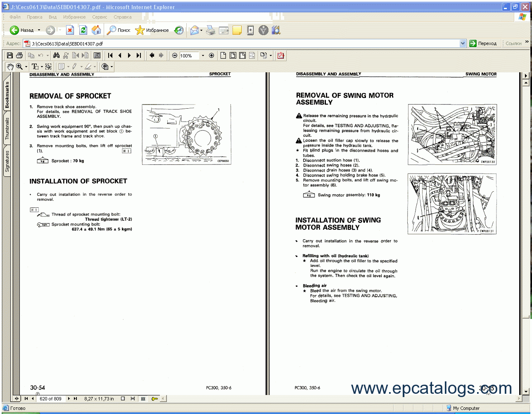
Task: Go to next page in Acrobat toolbar
Action: click(x=129, y=55)
